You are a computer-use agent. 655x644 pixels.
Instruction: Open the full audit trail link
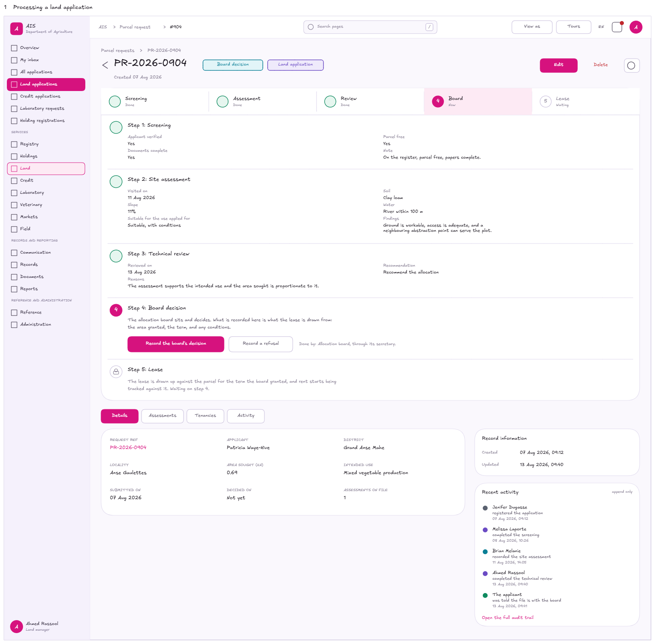tap(507, 618)
